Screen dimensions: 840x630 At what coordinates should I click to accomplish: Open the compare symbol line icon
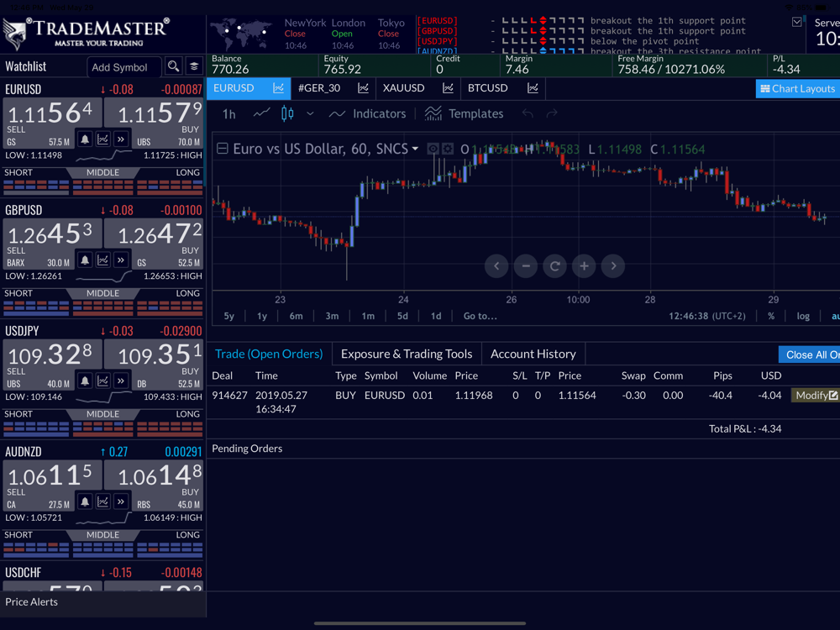coord(261,113)
